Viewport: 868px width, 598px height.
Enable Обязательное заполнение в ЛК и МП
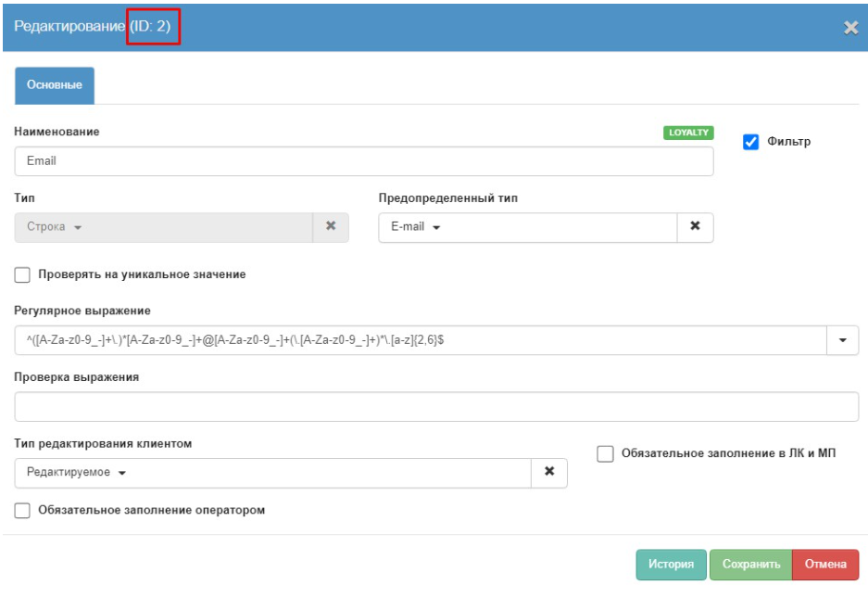pos(605,453)
